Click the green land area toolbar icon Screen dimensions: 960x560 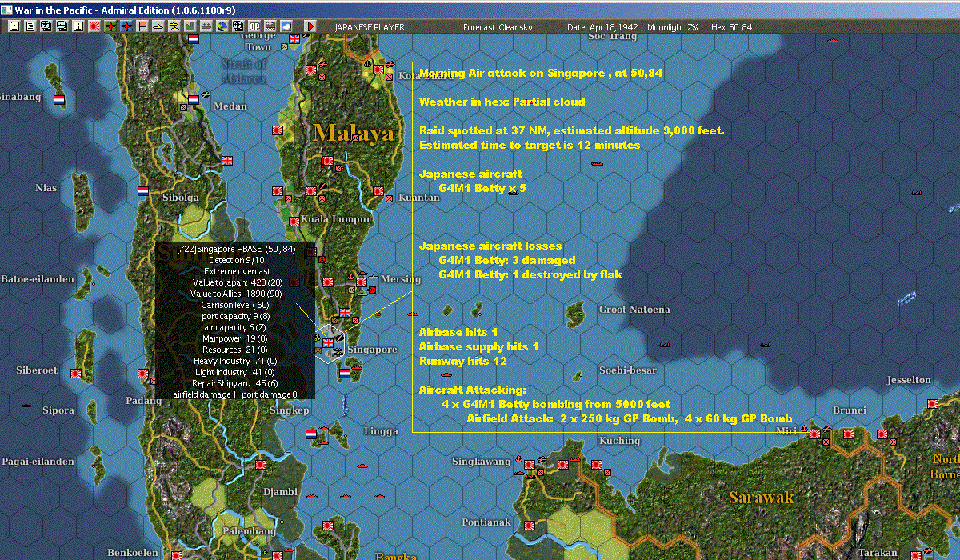pyautogui.click(x=191, y=26)
